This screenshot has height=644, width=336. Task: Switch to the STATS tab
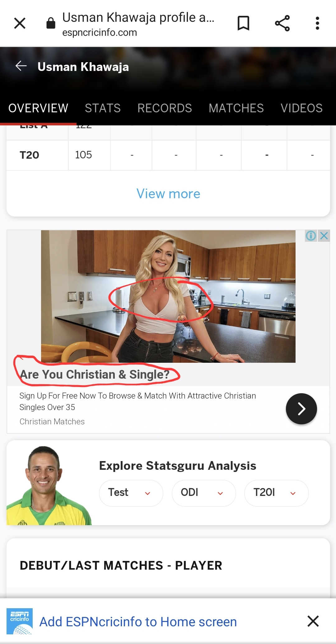click(x=103, y=108)
